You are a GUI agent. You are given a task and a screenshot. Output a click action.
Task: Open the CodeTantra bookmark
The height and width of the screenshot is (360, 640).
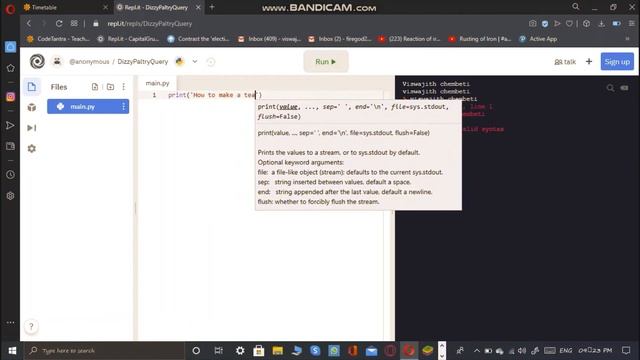[x=58, y=39]
